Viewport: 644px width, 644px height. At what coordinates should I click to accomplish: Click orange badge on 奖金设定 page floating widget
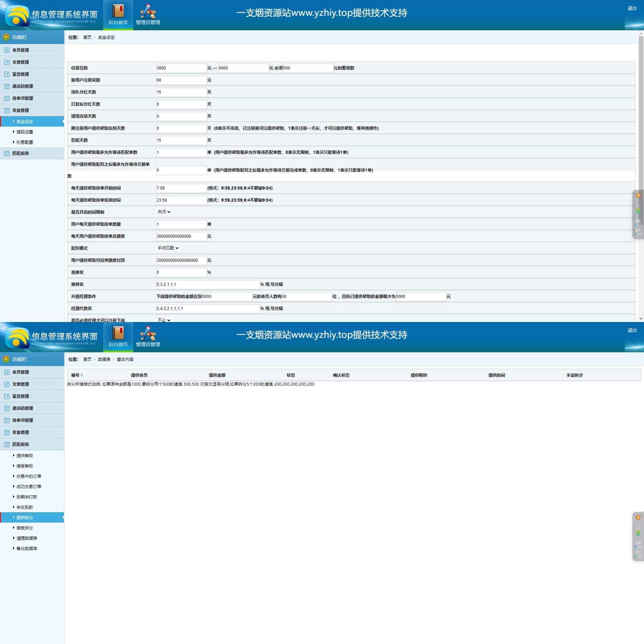(x=638, y=196)
